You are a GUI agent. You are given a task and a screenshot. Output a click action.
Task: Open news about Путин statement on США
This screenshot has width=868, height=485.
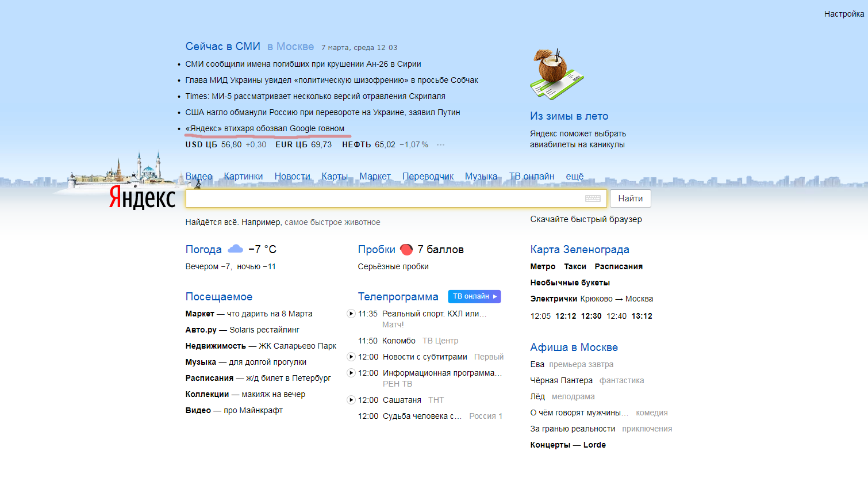322,112
